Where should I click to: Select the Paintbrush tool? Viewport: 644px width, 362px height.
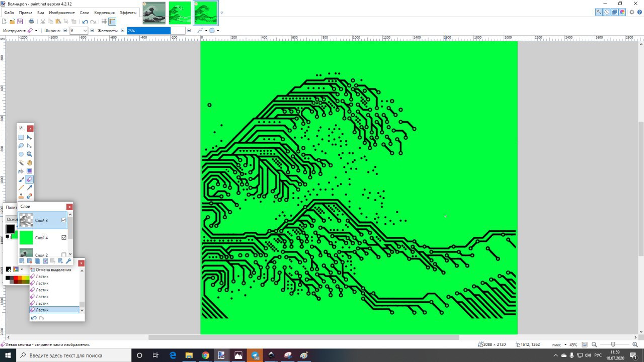[x=21, y=179]
